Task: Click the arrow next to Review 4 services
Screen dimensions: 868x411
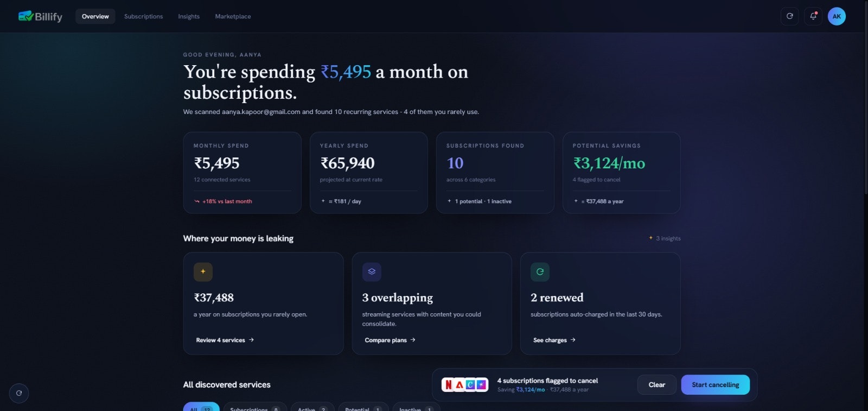Action: click(251, 340)
